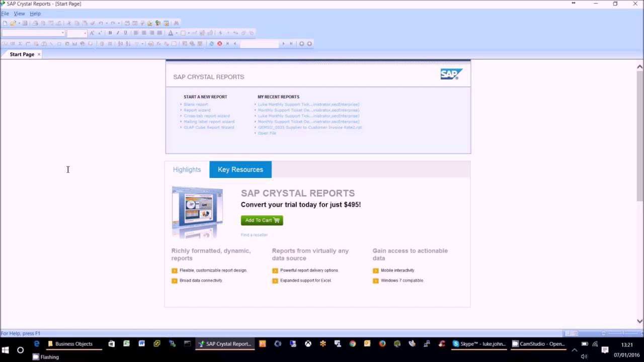Screen dimensions: 644x362
Task: Expand the Borders dropdown arrow
Action: point(189,33)
